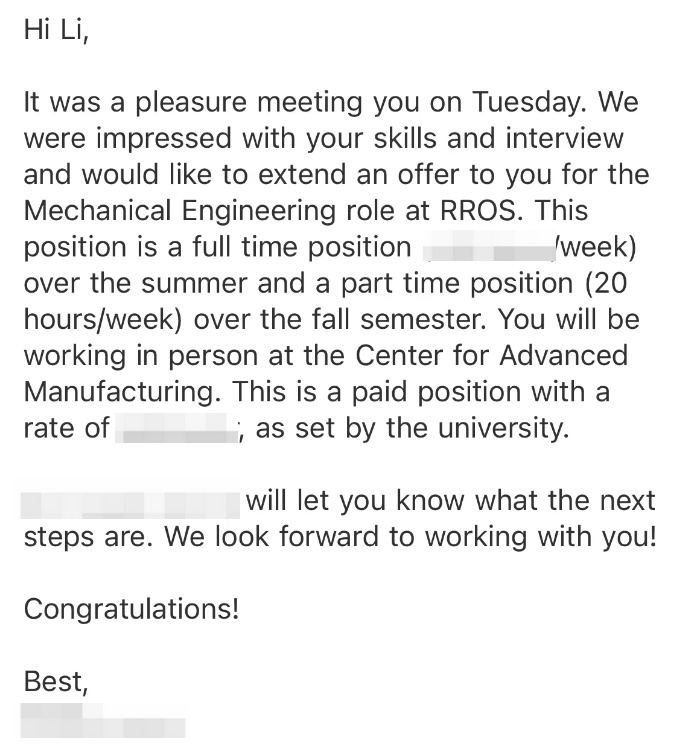Click the blurred signature below 'Best,'

103,720
